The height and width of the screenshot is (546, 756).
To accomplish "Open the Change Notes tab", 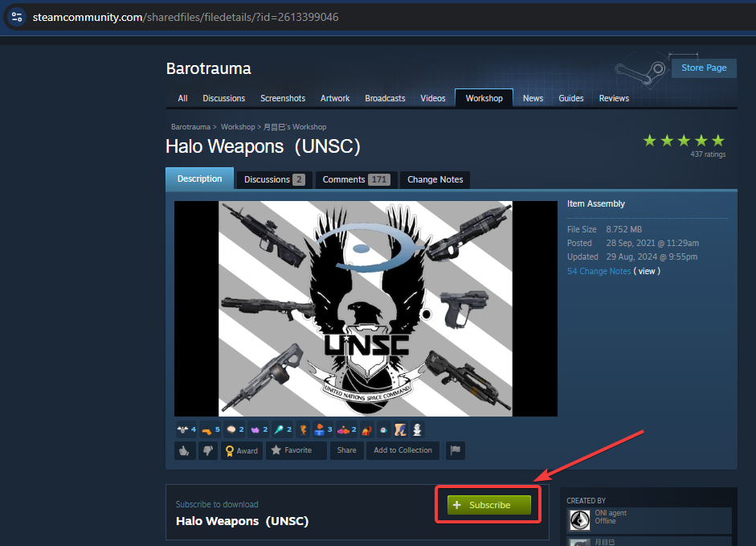I will [x=435, y=179].
